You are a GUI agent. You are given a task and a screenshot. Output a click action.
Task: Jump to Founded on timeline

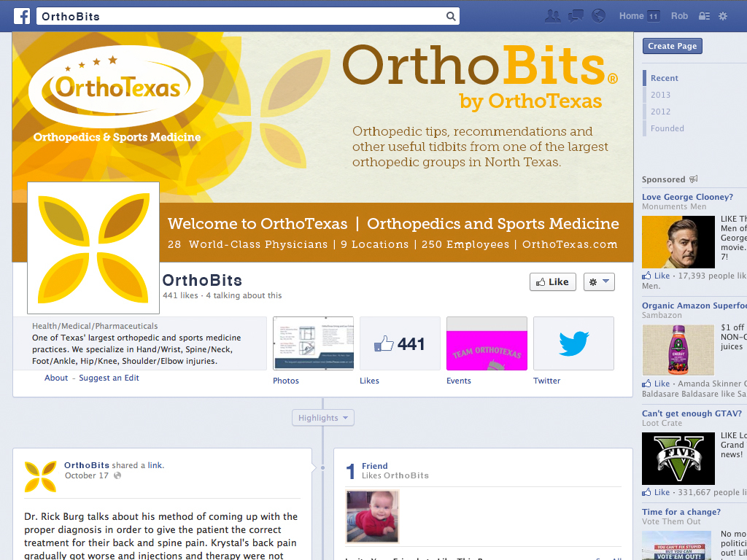[x=667, y=128]
